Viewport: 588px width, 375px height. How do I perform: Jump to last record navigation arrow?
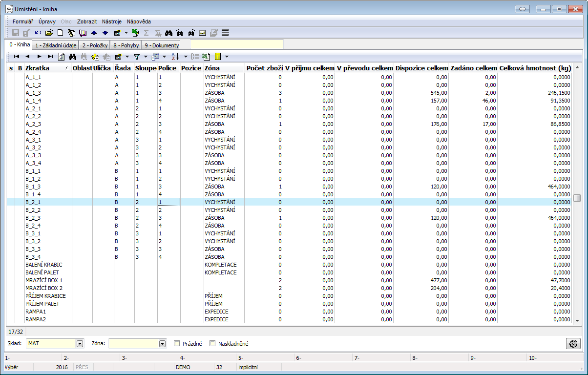click(50, 57)
